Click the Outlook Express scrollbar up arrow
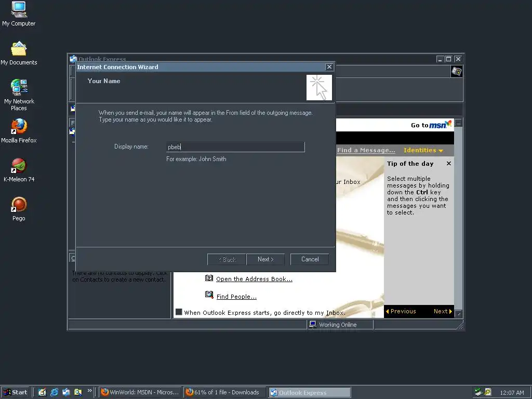Screen dimensions: 532x399 pyautogui.click(x=458, y=123)
